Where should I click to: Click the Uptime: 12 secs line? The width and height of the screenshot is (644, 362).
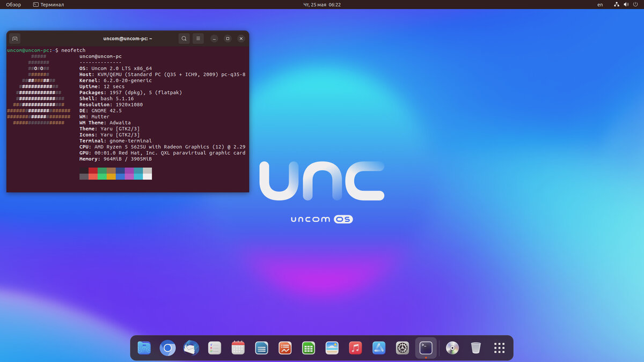click(102, 86)
